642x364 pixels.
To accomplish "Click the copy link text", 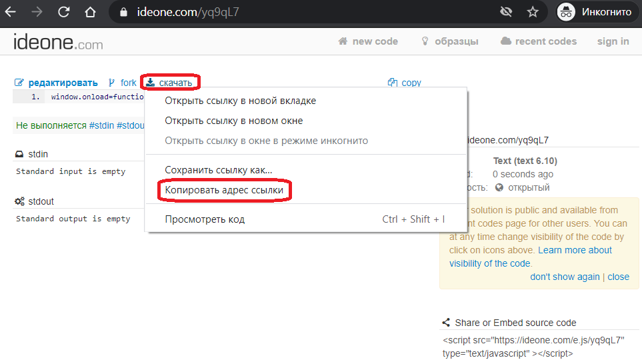I will coord(411,83).
